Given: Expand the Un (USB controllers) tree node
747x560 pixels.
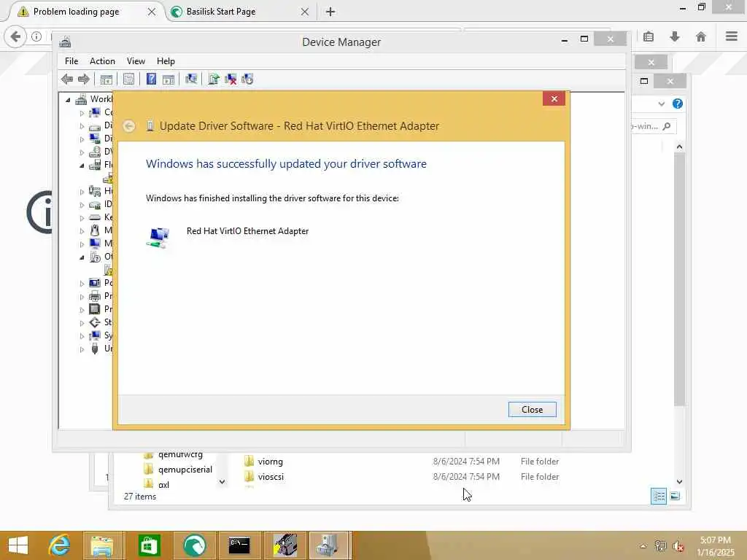Looking at the screenshot, I should coord(82,349).
